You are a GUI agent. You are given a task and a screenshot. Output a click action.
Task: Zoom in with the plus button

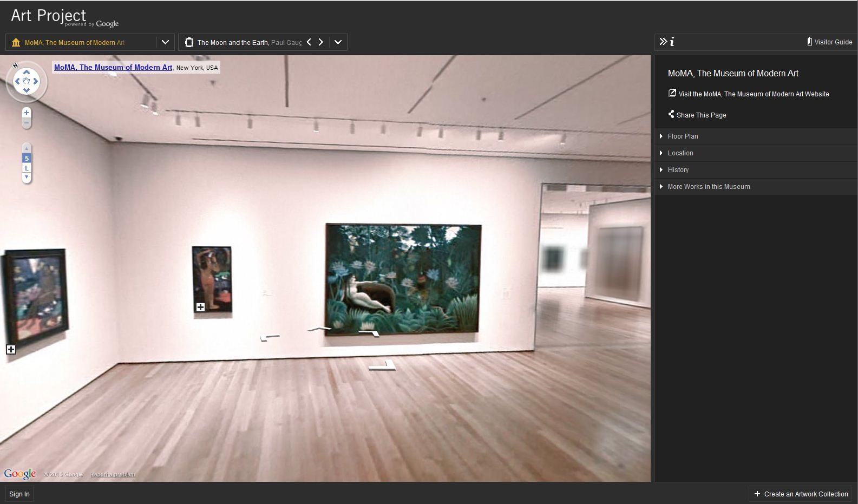pos(27,113)
